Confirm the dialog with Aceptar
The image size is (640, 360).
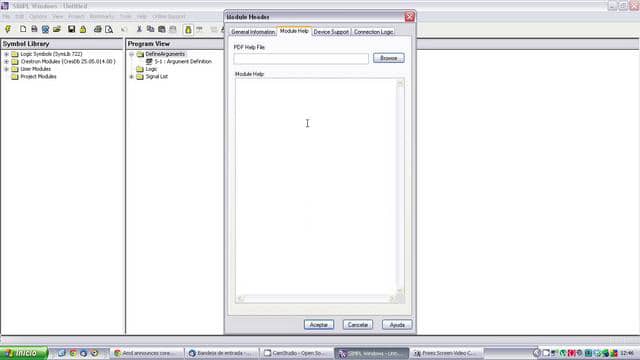click(x=319, y=325)
